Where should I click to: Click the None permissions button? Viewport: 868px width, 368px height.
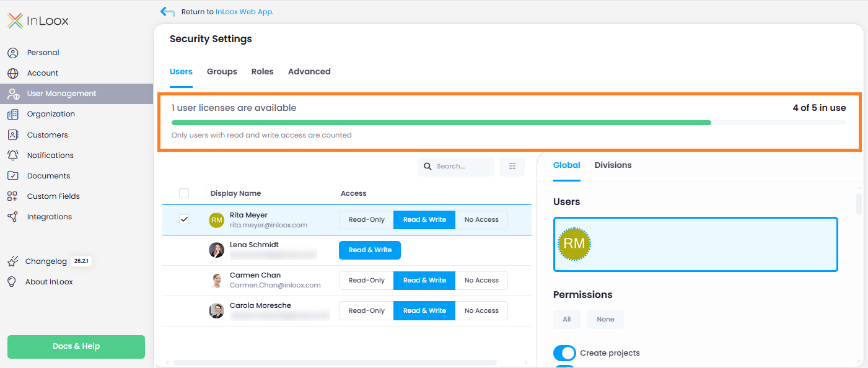coord(605,320)
